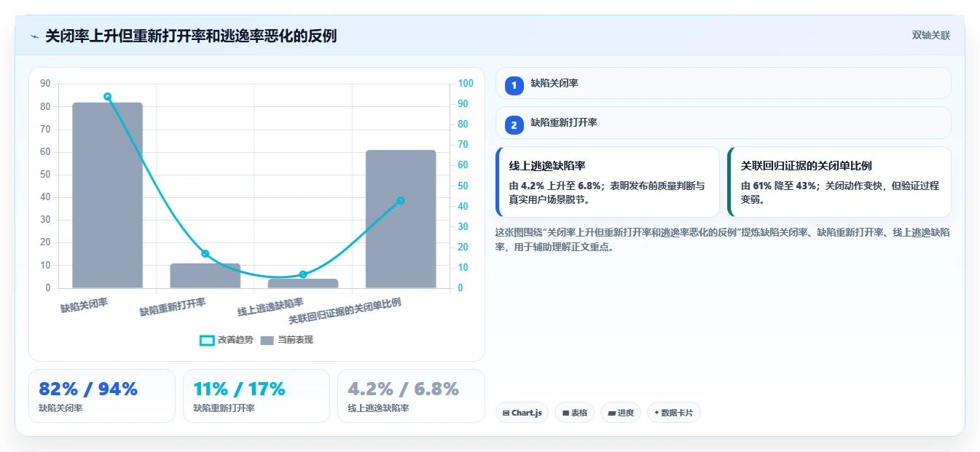Open the 4.2% / 6.8% stat card

pyautogui.click(x=411, y=396)
